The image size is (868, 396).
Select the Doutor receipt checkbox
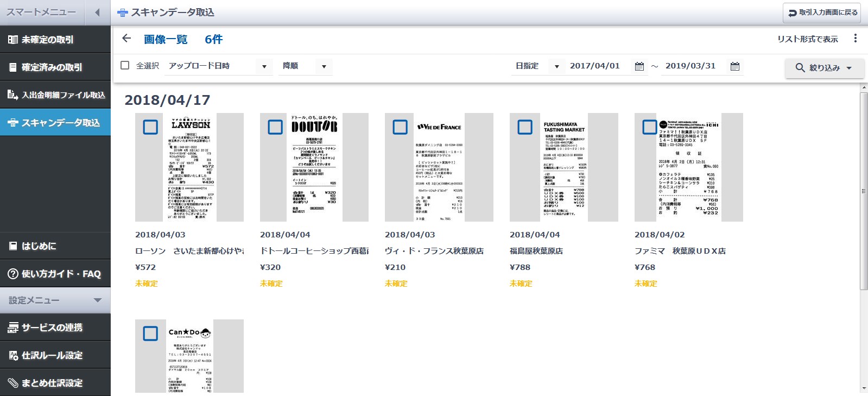(x=275, y=127)
